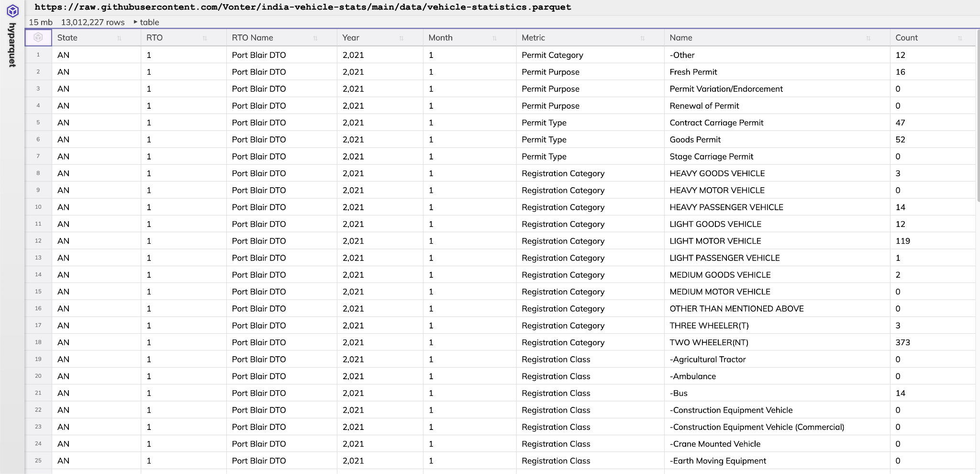The image size is (980, 474).
Task: Click the cube icon in table corner
Action: coord(38,37)
